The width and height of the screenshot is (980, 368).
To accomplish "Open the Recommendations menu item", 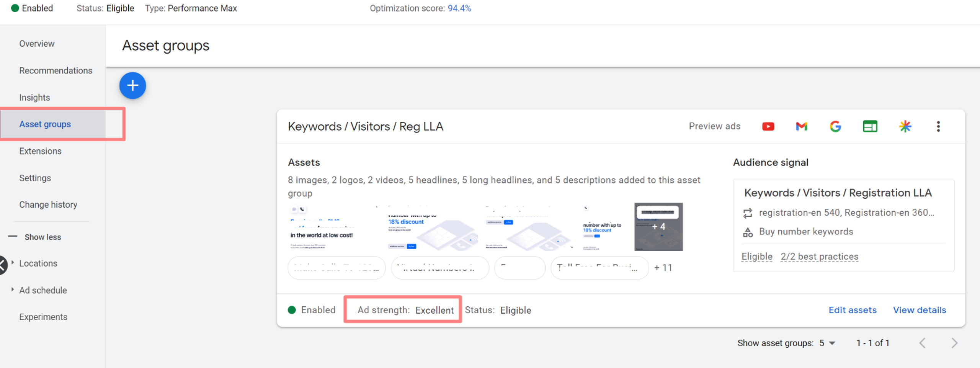I will (x=56, y=70).
